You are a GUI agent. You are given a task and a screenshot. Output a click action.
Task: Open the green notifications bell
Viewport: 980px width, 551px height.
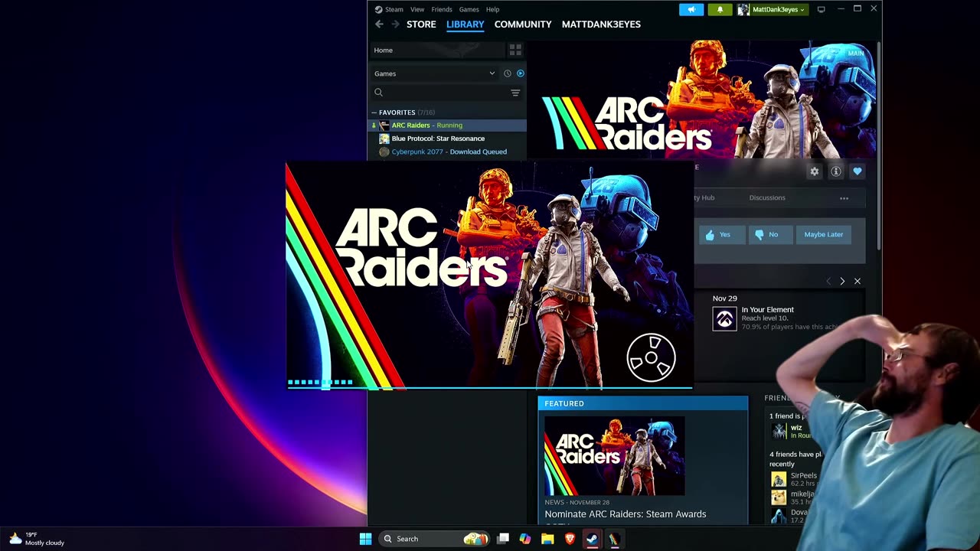720,9
